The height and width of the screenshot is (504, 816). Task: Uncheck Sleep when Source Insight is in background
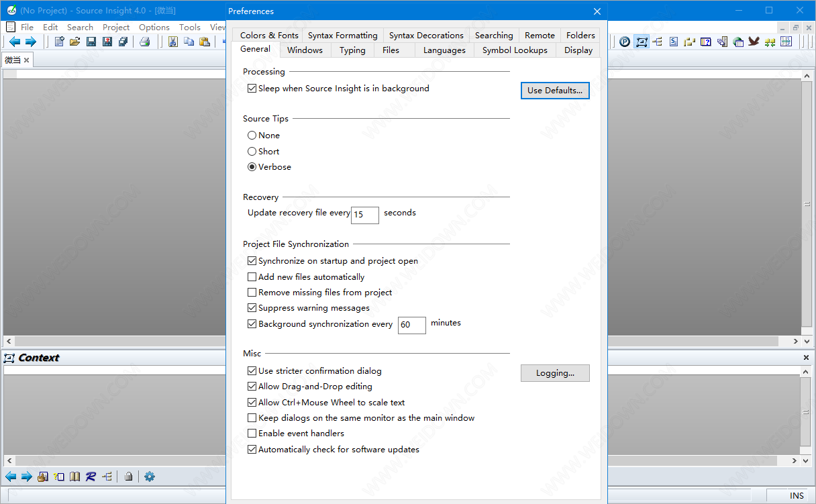point(252,89)
